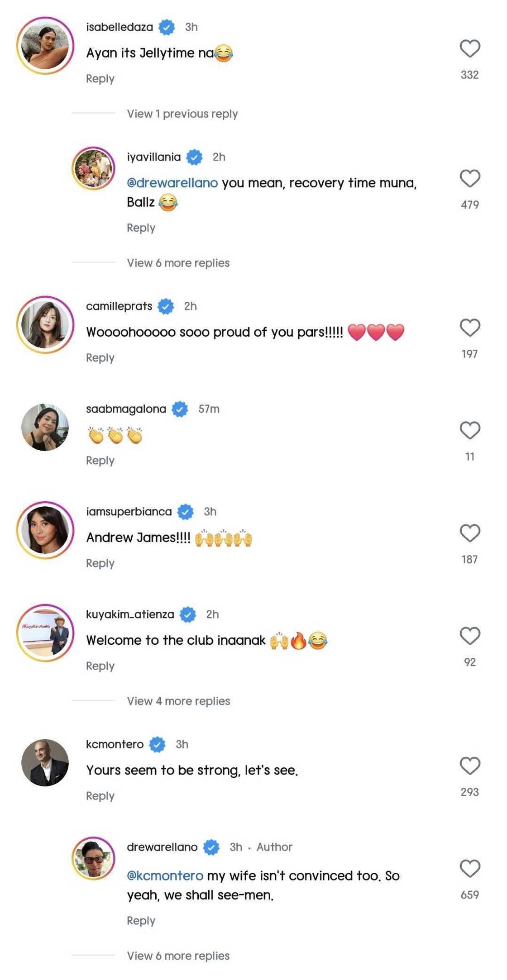Like iyavillania's recovery time reply
This screenshot has height=980, width=507.
pyautogui.click(x=469, y=179)
